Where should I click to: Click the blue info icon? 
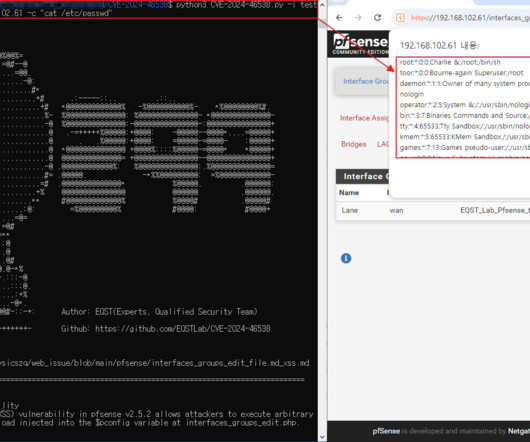click(x=346, y=258)
